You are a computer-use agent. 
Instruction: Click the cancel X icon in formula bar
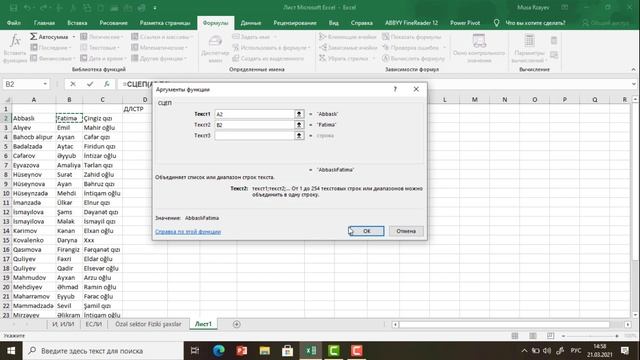tap(73, 84)
